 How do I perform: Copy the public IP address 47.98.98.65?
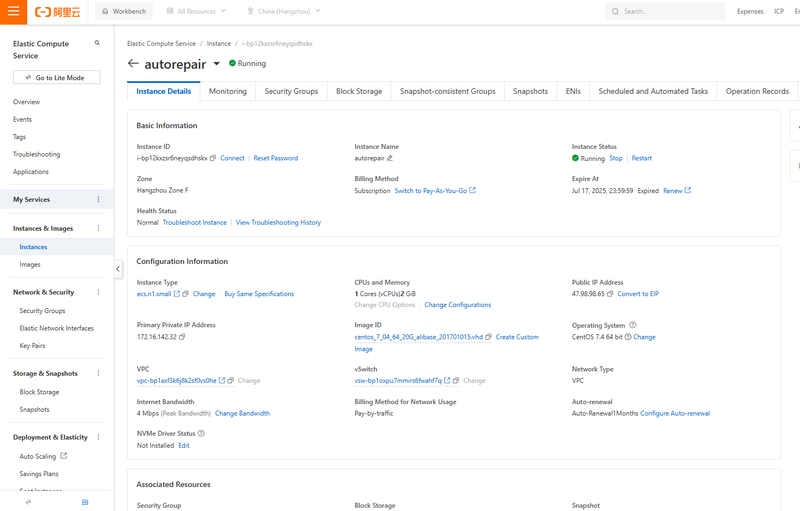pyautogui.click(x=610, y=294)
